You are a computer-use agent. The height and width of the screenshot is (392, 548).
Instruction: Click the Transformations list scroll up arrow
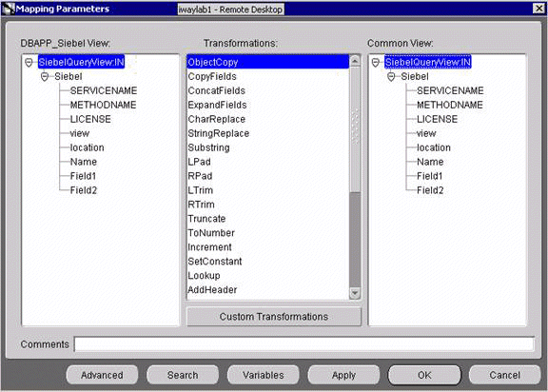355,61
